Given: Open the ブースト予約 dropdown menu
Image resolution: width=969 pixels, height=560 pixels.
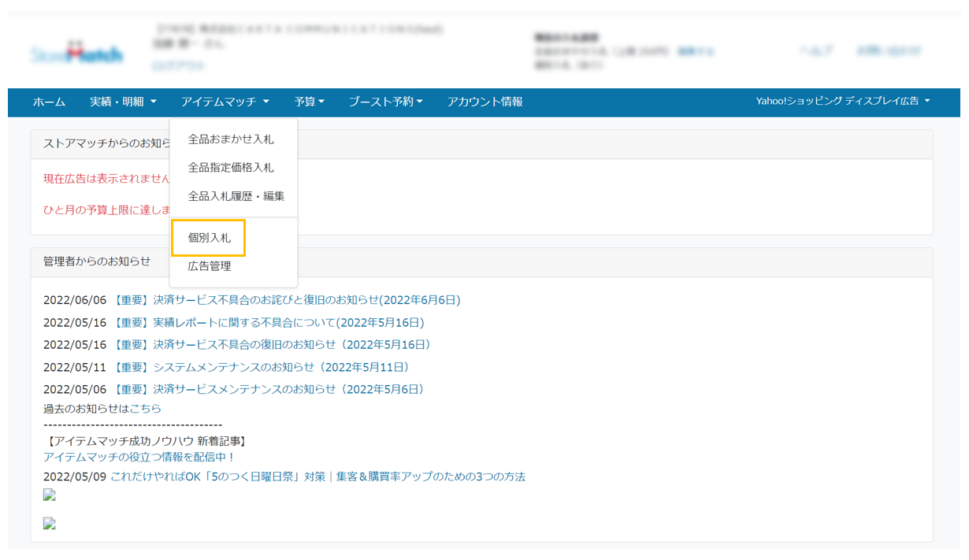Looking at the screenshot, I should point(386,102).
